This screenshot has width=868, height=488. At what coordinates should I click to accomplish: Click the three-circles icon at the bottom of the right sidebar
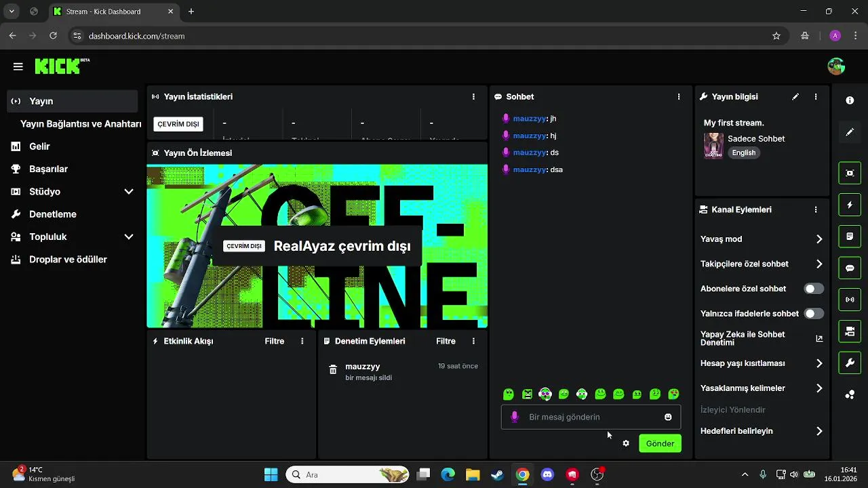(x=850, y=394)
